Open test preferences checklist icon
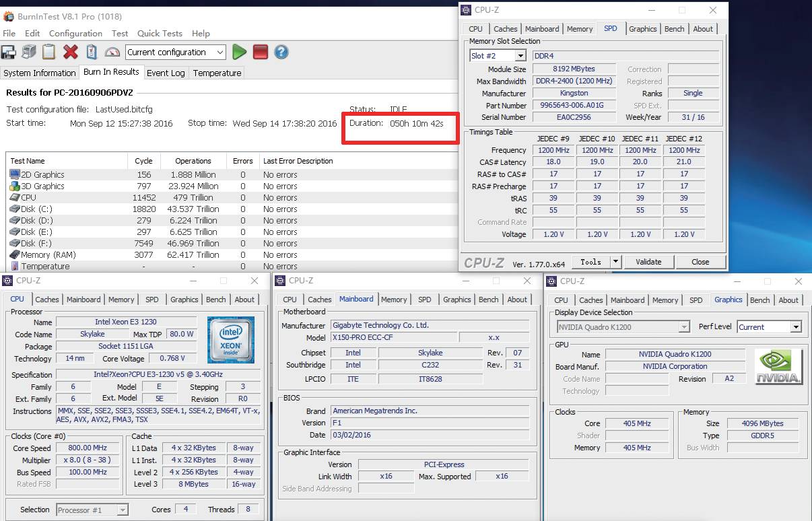The image size is (812, 521). (x=92, y=52)
